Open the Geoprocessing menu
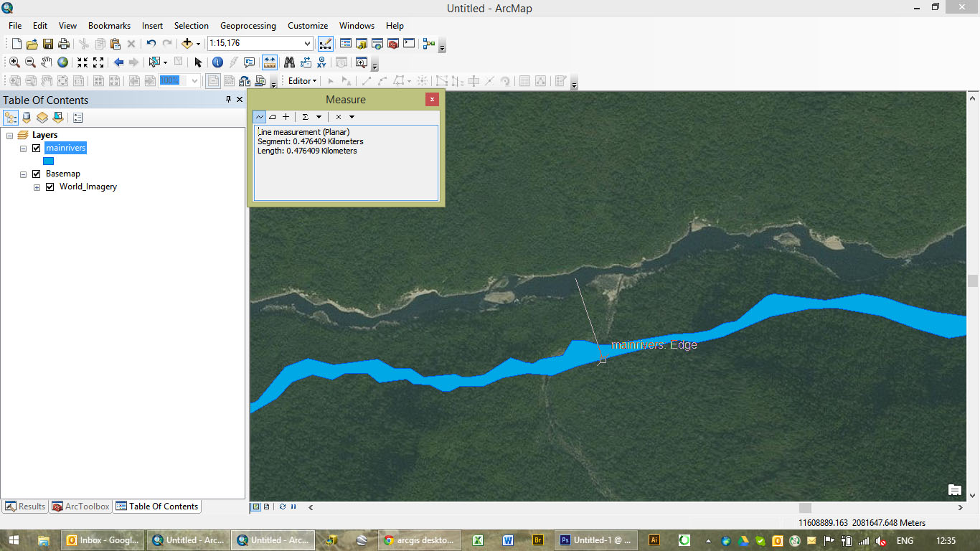Viewport: 980px width, 551px height. 248,25
